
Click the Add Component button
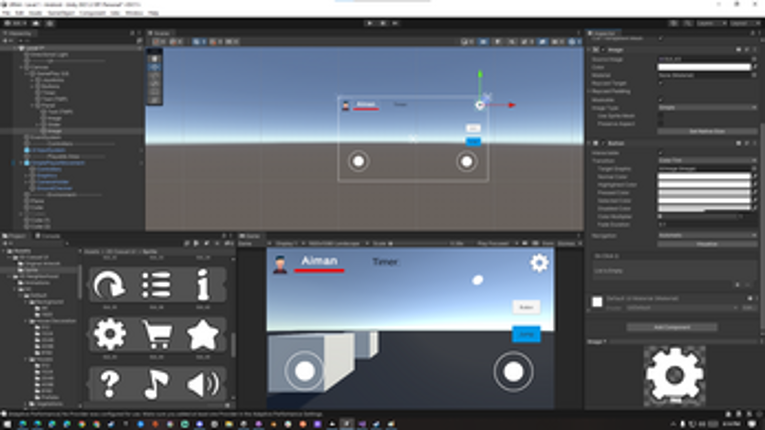coord(672,327)
